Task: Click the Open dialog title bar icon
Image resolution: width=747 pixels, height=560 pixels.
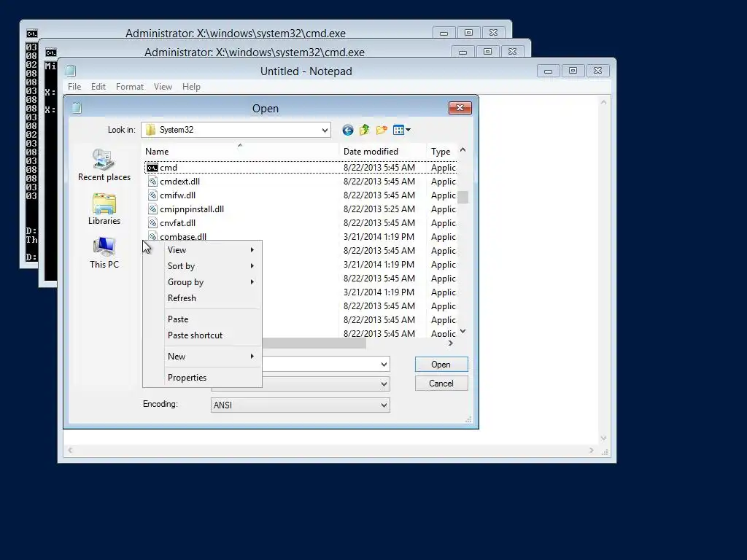Action: 77,108
